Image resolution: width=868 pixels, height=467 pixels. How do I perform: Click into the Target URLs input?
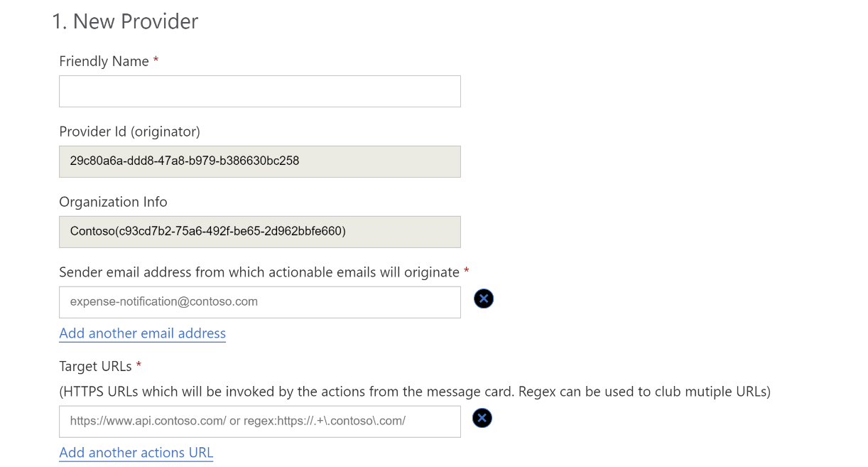coord(260,422)
